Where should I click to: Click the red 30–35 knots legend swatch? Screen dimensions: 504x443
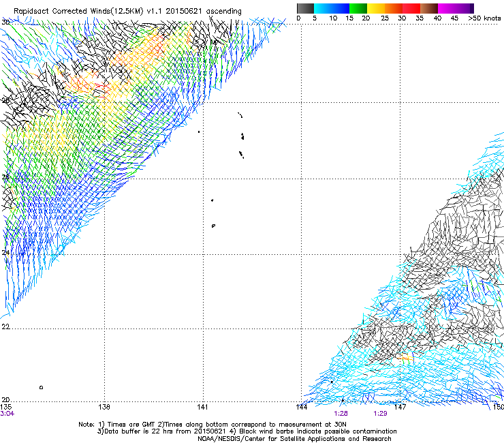pyautogui.click(x=411, y=8)
